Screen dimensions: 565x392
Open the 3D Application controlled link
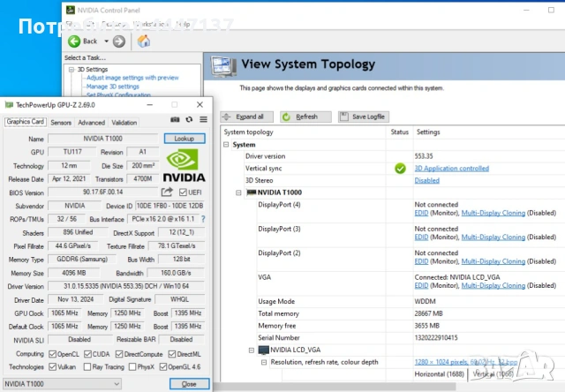[451, 168]
